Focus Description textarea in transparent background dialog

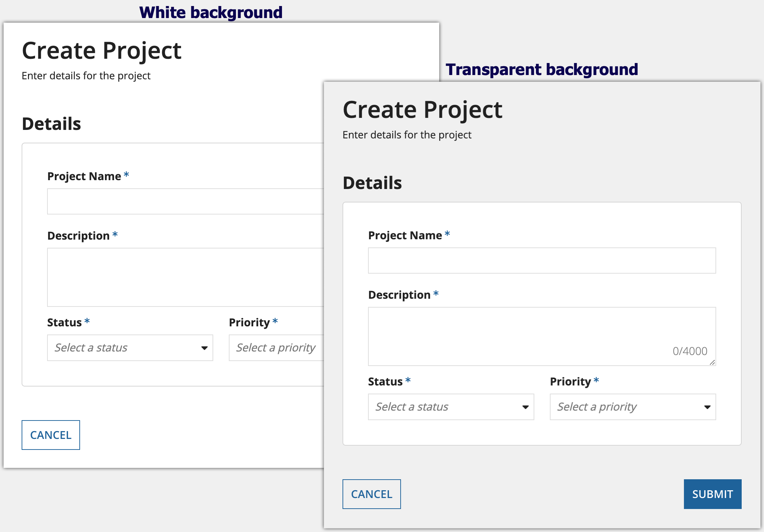tap(542, 336)
